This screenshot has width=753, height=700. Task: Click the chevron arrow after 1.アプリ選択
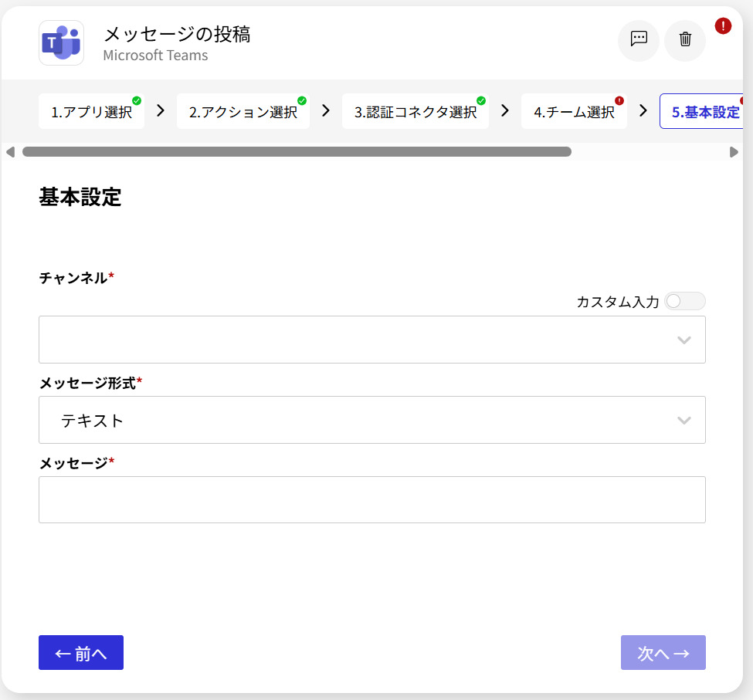coord(161,110)
